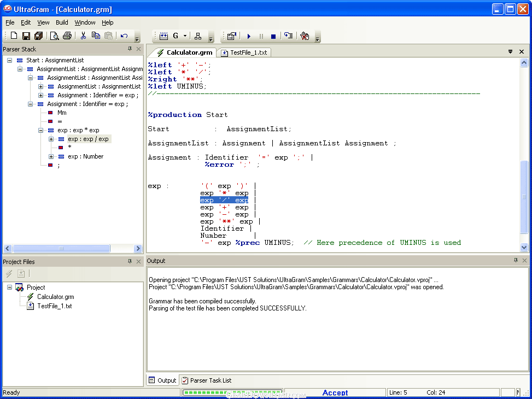Collapse the 'exp : exp * exp' node
Screen dimensions: 532x399
[40, 130]
